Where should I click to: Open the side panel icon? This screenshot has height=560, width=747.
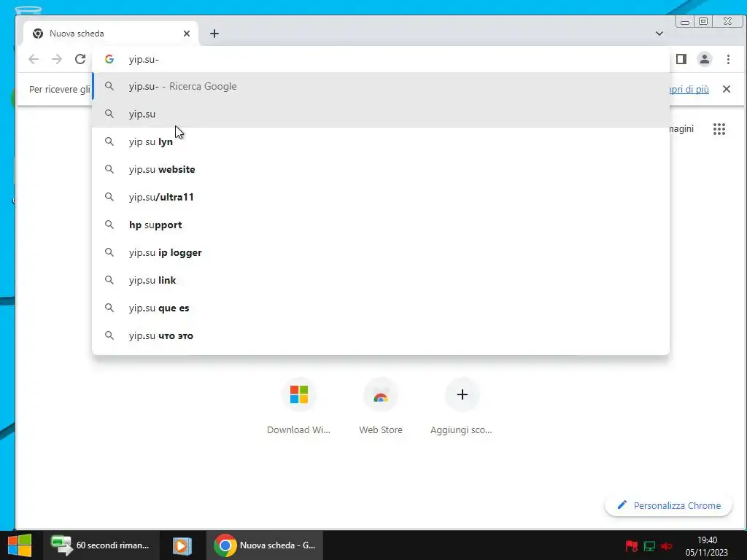coord(681,59)
